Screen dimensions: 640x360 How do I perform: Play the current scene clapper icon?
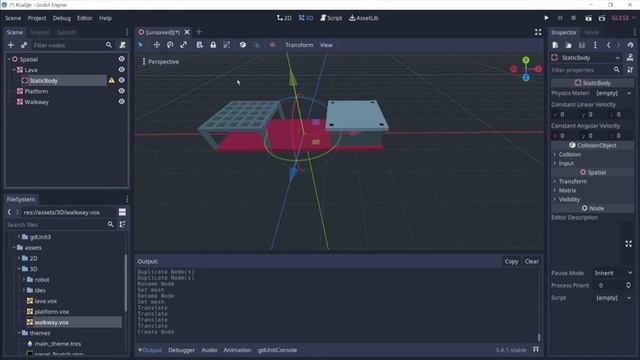pyautogui.click(x=588, y=18)
